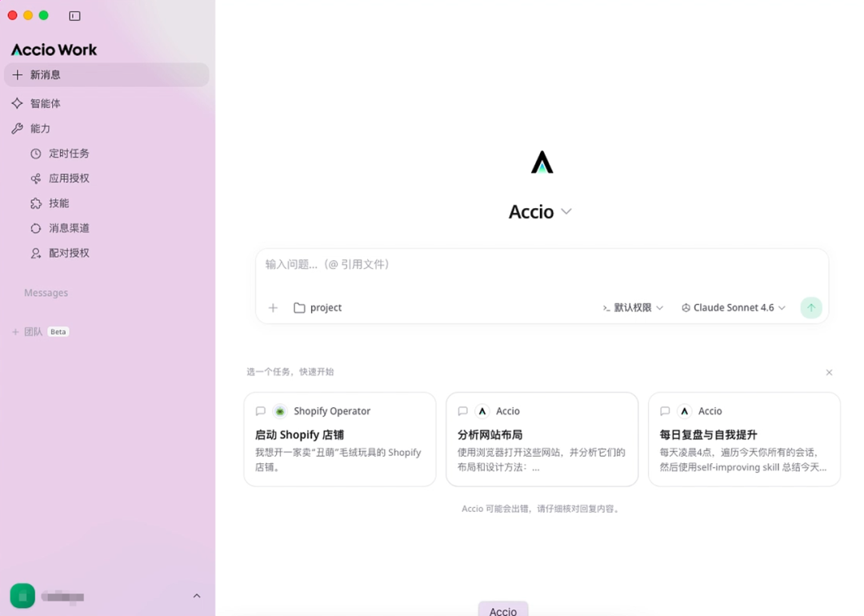864x616 pixels.
Task: Open the Accio model name dropdown
Action: pos(541,211)
